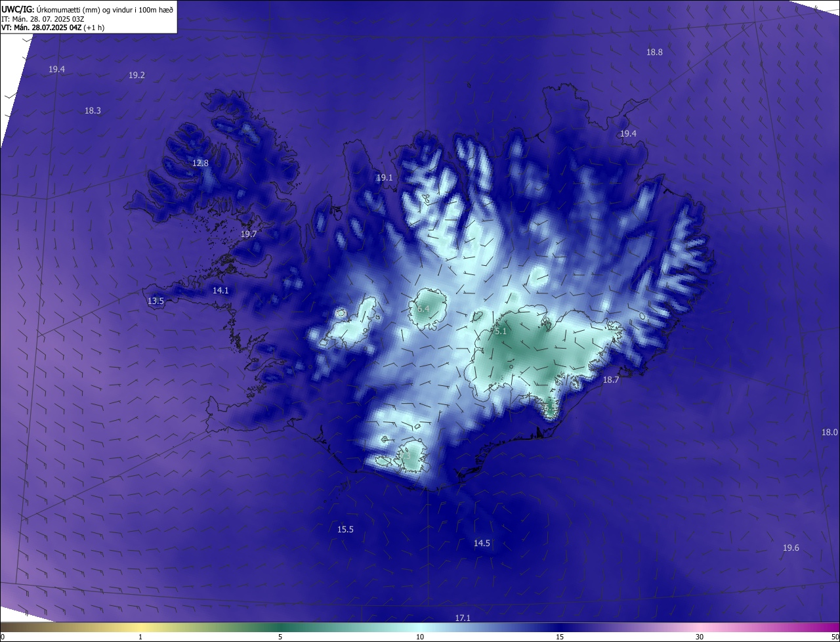Screen dimensions: 840x642
Task: Click the 19.6 value label
Action: coord(791,548)
